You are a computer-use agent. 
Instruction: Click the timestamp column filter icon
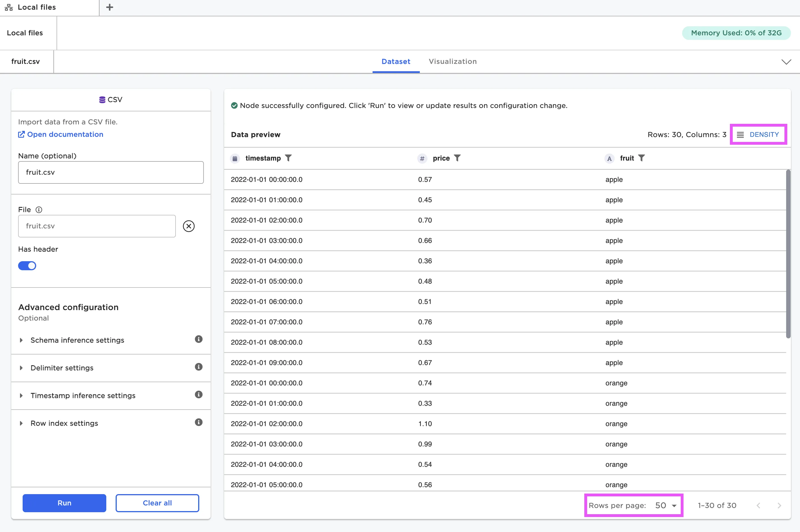(288, 158)
